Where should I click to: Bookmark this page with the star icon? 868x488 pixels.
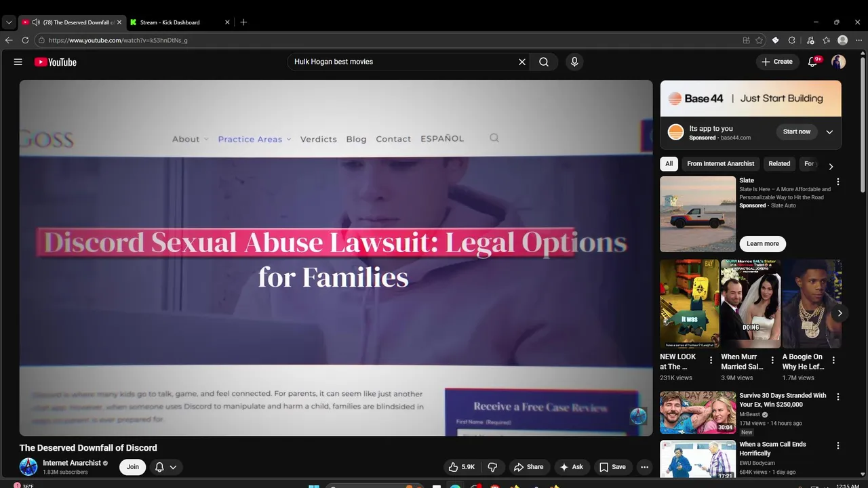(759, 40)
